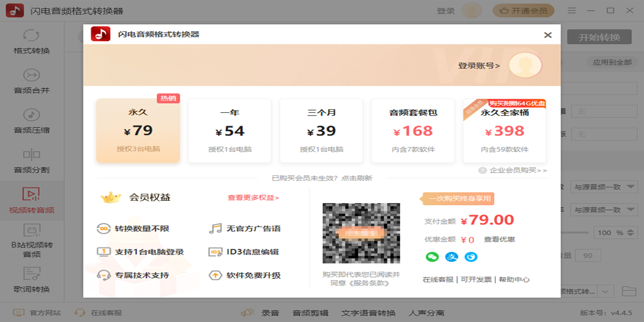Click the question icon before 企业会员购买
The height and width of the screenshot is (322, 644).
pyautogui.click(x=482, y=170)
